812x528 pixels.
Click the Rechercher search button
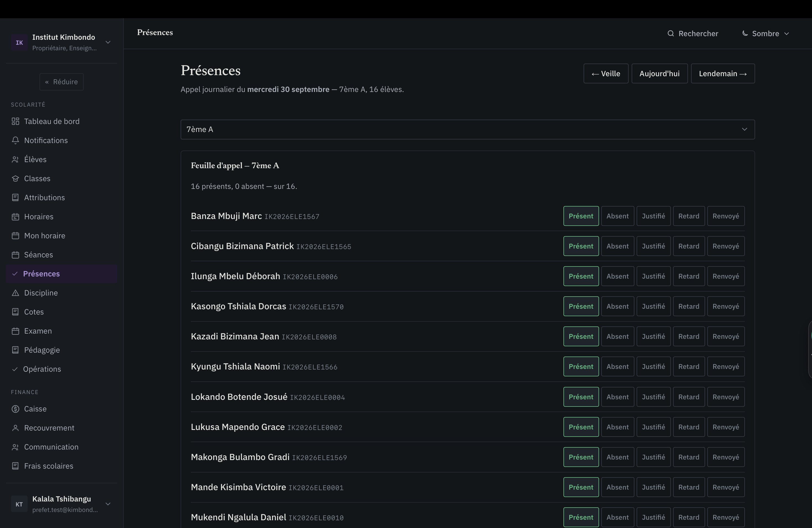[693, 33]
